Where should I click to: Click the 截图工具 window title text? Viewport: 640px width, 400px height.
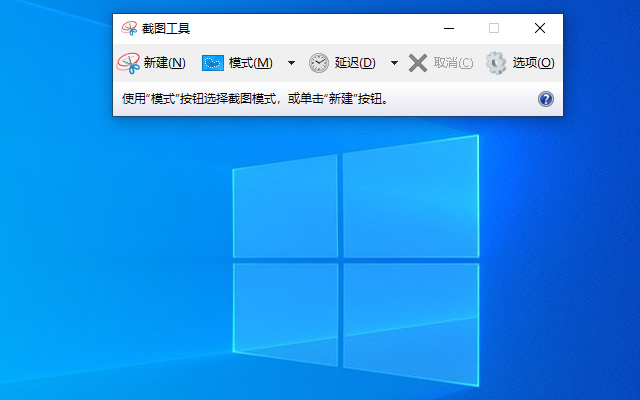click(x=165, y=29)
